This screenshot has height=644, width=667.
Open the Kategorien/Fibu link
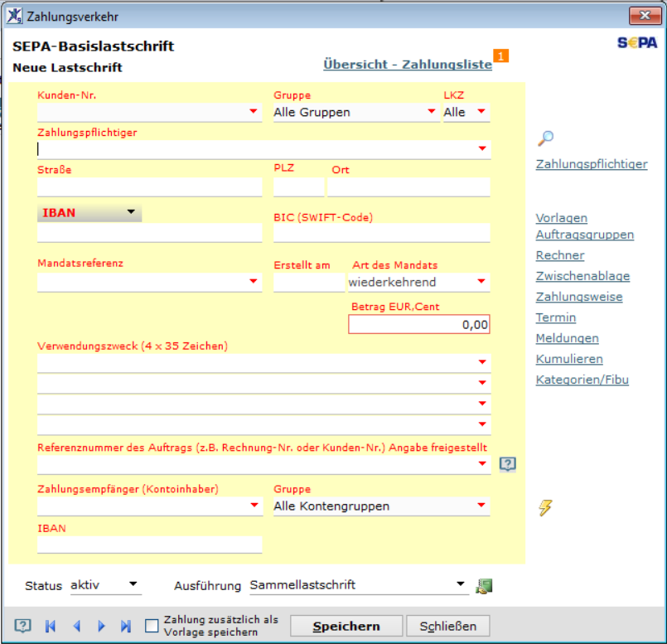pos(582,380)
